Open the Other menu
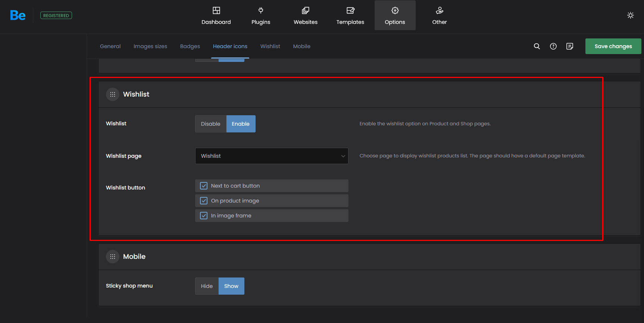This screenshot has height=323, width=644. tap(440, 15)
